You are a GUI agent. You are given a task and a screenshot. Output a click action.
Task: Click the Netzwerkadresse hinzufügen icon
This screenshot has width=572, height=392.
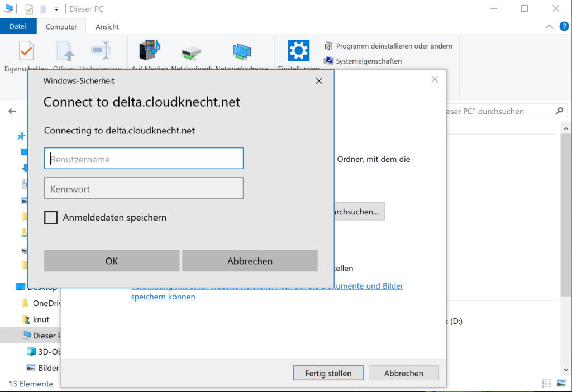click(241, 51)
